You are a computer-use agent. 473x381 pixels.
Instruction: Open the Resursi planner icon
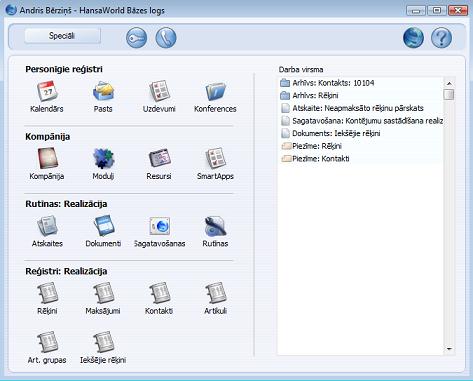click(x=159, y=159)
